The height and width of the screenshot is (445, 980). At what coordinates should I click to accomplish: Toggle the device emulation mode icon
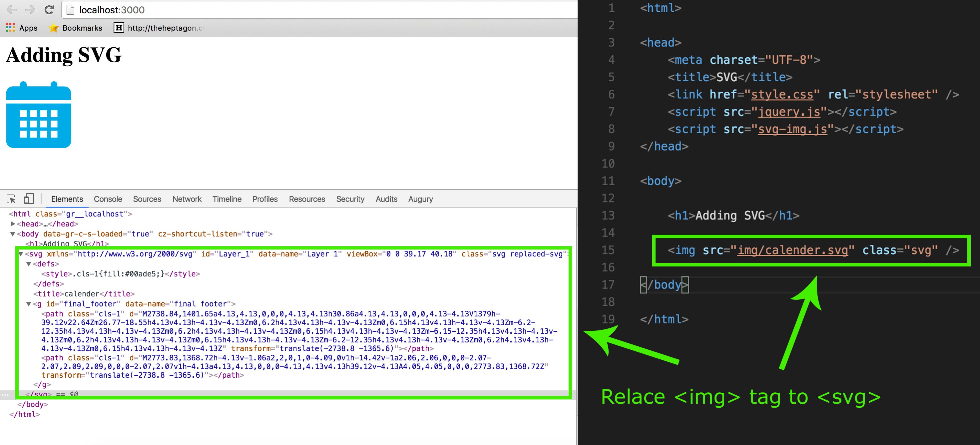[x=29, y=199]
